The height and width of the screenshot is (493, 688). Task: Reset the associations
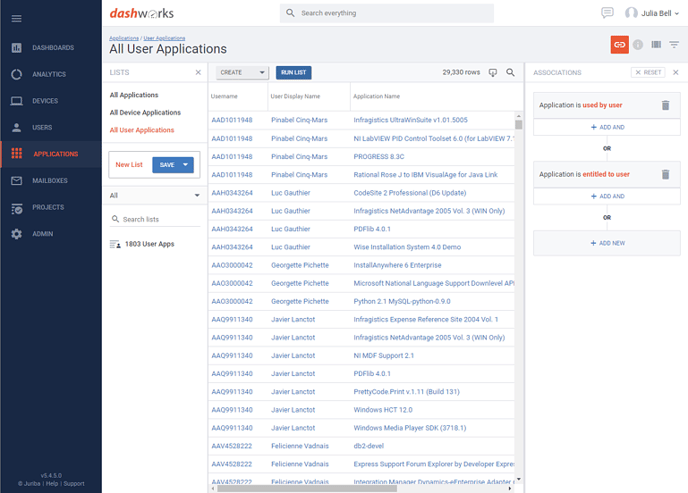(x=648, y=72)
